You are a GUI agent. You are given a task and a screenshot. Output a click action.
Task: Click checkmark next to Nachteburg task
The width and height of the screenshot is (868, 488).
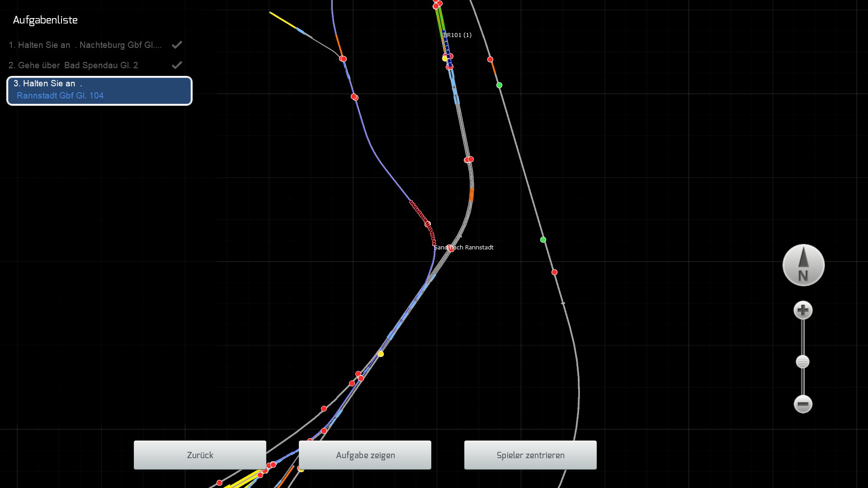pos(177,45)
